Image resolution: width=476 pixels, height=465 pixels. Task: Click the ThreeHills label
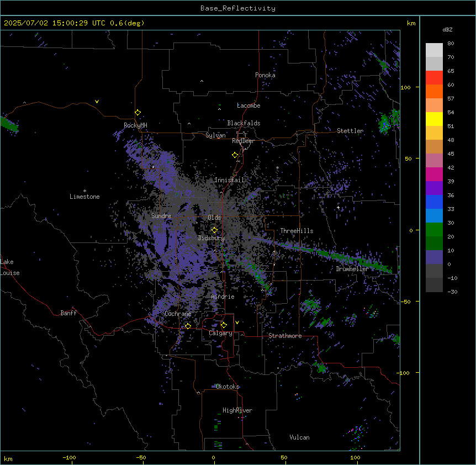[297, 231]
